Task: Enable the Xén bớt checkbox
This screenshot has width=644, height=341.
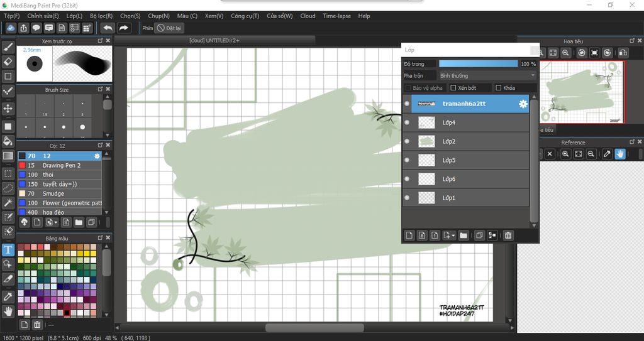Action: (453, 88)
